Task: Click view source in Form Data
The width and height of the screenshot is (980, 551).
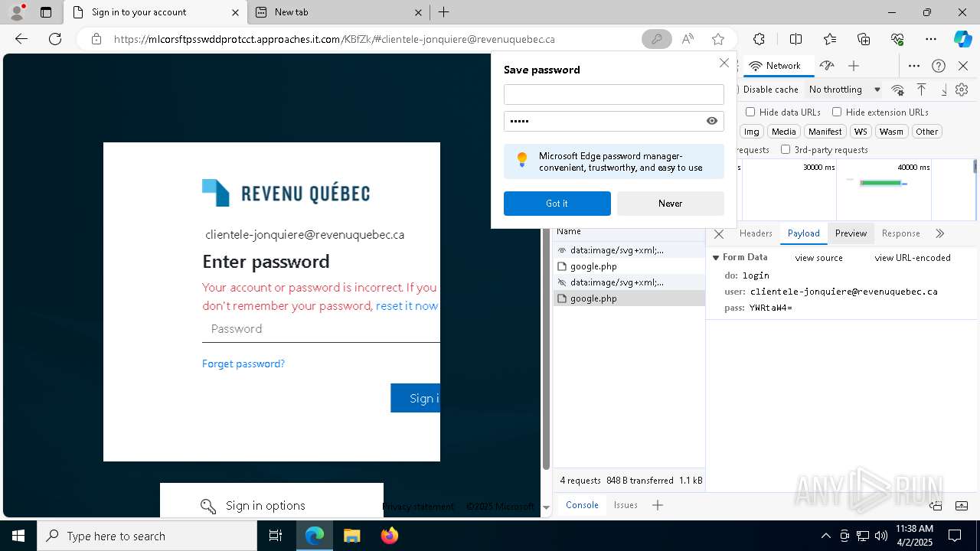Action: coord(818,258)
